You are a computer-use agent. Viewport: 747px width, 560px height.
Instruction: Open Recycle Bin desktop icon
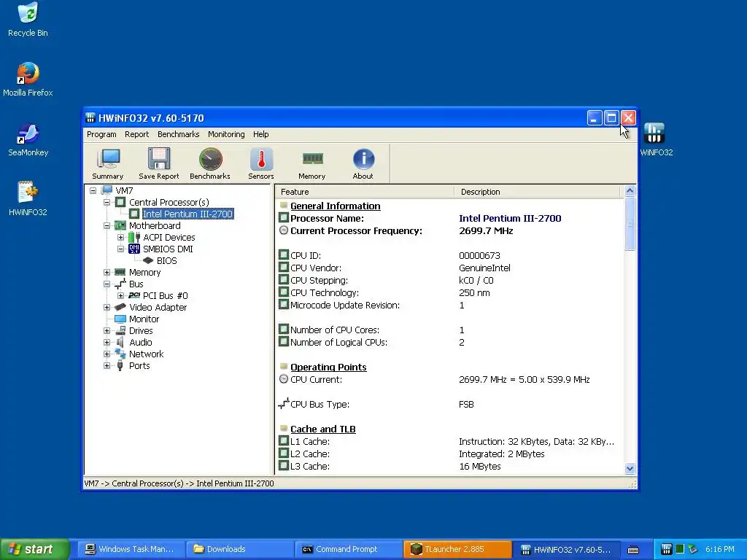pyautogui.click(x=28, y=20)
